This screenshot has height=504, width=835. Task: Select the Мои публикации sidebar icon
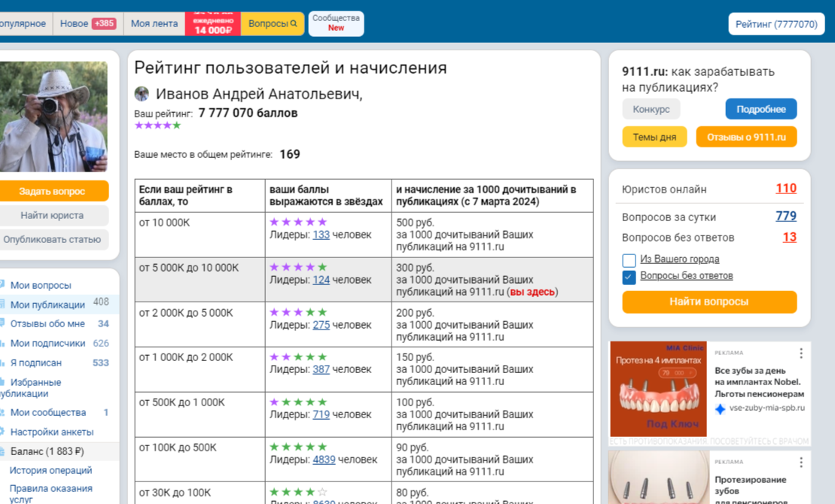4,304
